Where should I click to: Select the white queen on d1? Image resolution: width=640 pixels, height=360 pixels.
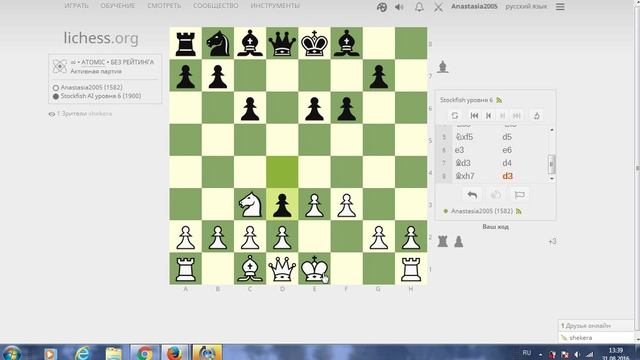[282, 269]
